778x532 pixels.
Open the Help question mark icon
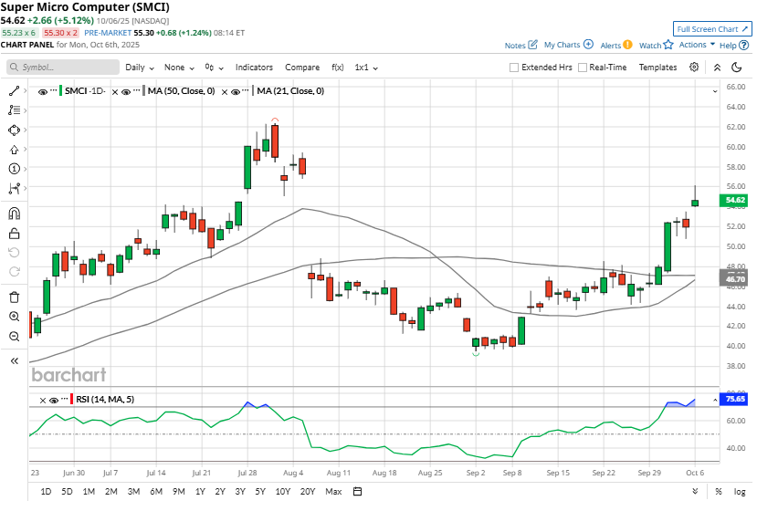point(744,45)
